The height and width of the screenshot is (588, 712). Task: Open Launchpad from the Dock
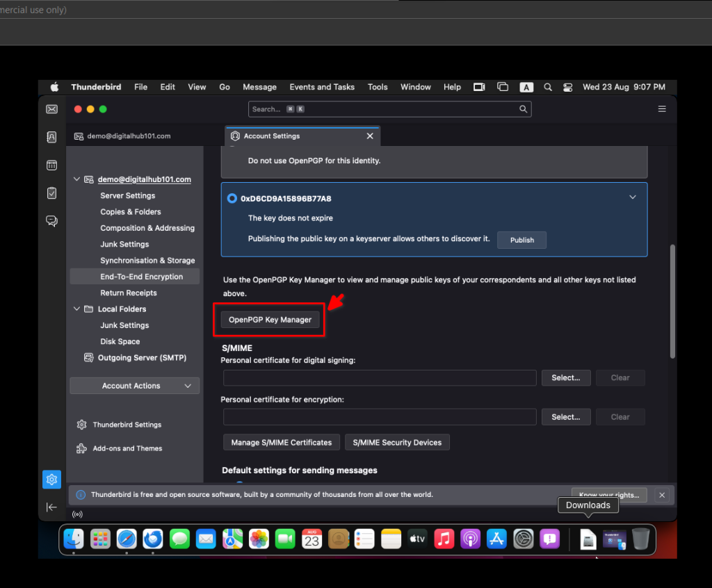[100, 539]
